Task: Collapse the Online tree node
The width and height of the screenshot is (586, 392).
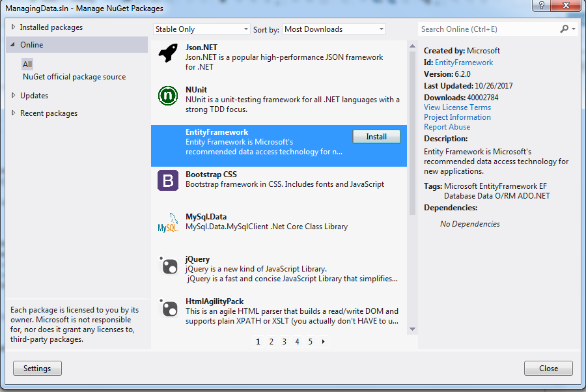Action: 13,45
